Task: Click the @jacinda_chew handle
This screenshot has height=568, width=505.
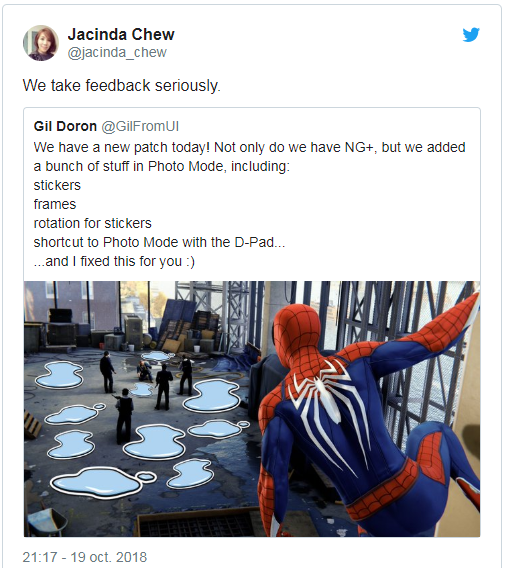Action: coord(117,53)
